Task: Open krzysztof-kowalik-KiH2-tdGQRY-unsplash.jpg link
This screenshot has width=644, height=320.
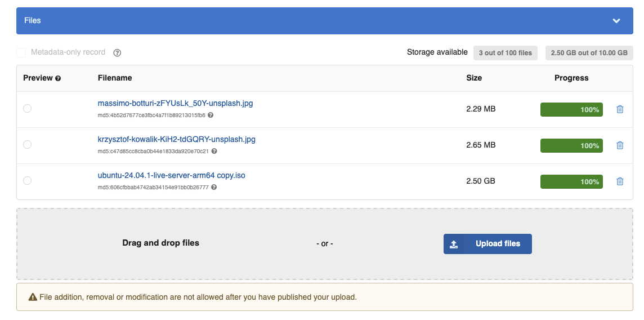Action: [177, 140]
